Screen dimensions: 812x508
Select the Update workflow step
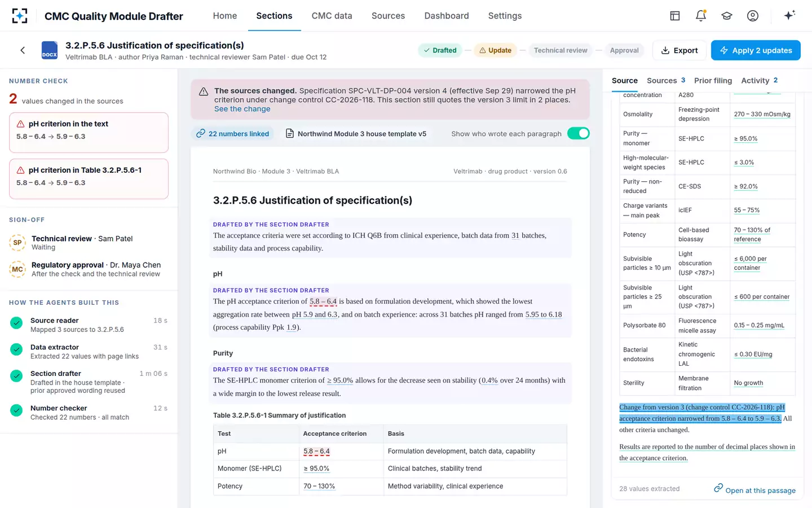click(495, 50)
